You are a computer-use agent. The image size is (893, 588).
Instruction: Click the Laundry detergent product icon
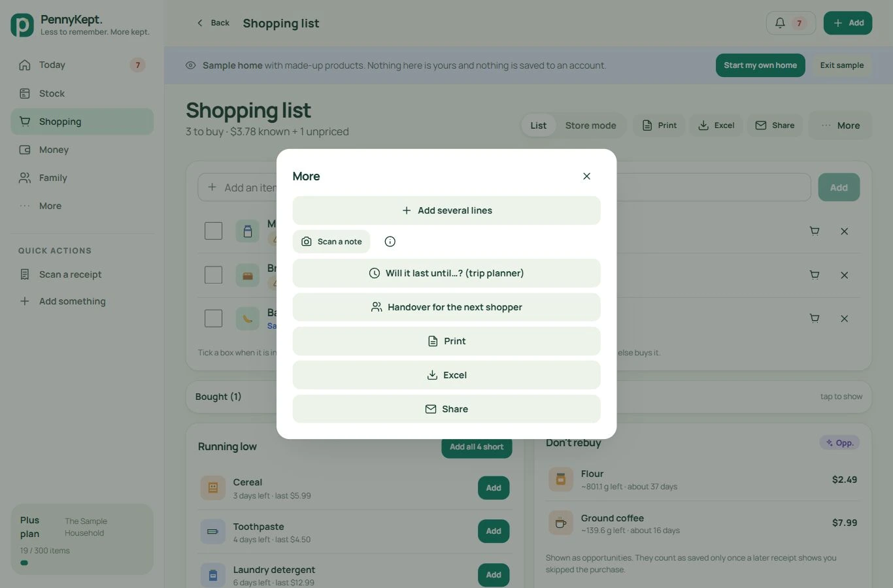click(x=213, y=575)
